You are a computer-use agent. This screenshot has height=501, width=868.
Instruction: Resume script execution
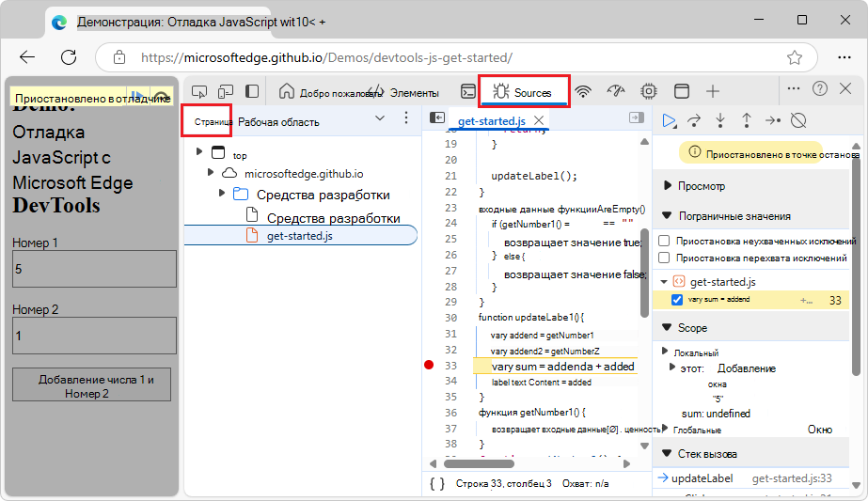pyautogui.click(x=669, y=120)
